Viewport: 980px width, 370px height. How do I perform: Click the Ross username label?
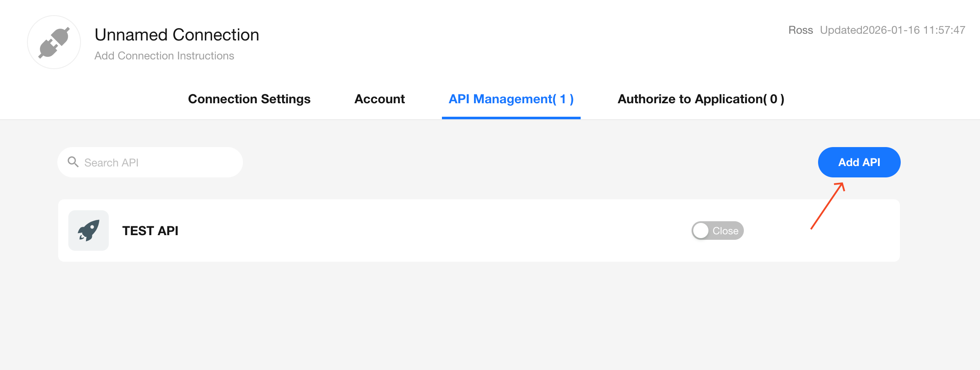click(800, 30)
